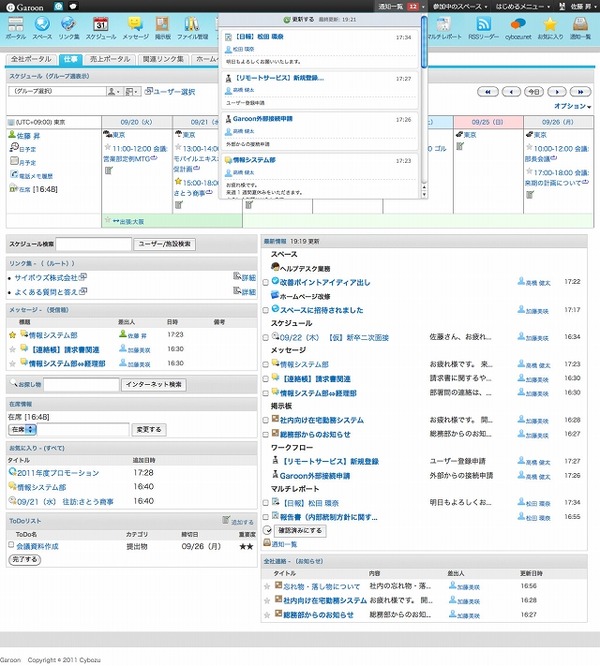The height and width of the screenshot is (666, 600).
Task: Open the 通知一覧 dropdown in top bar
Action: pos(402,6)
